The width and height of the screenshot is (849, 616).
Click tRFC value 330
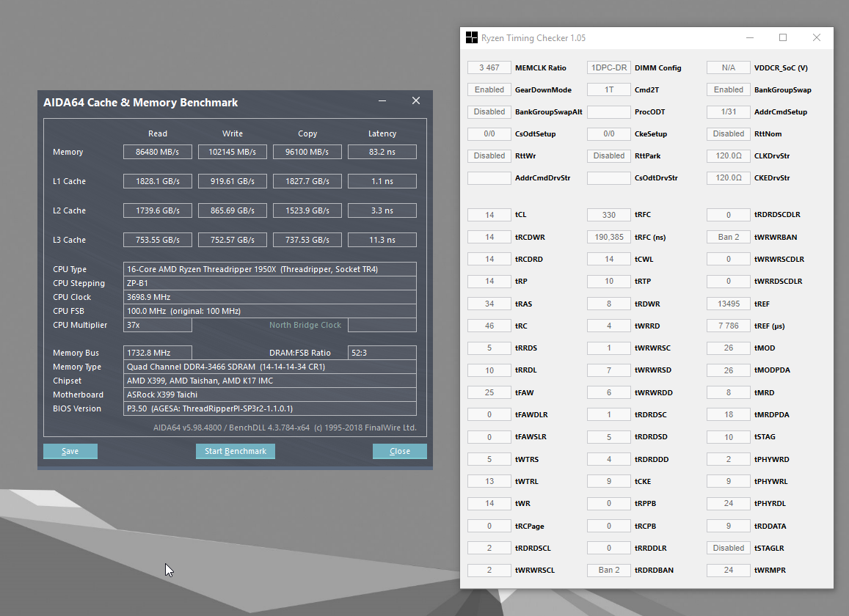609,215
